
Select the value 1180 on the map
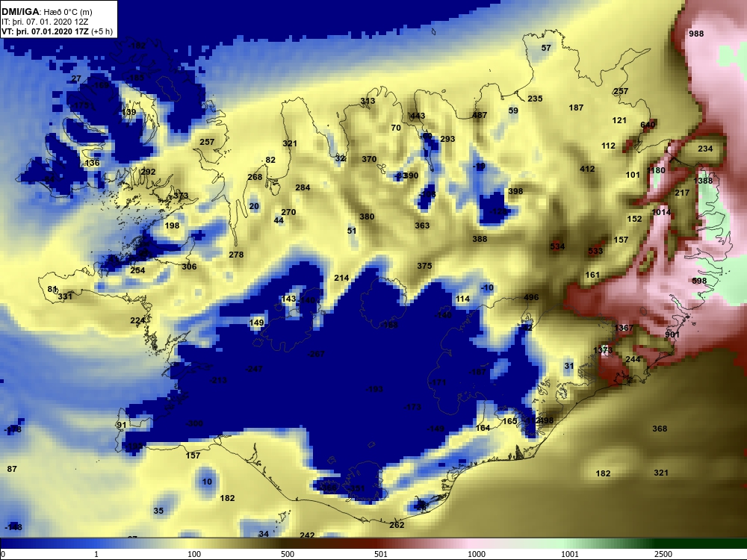(x=656, y=170)
